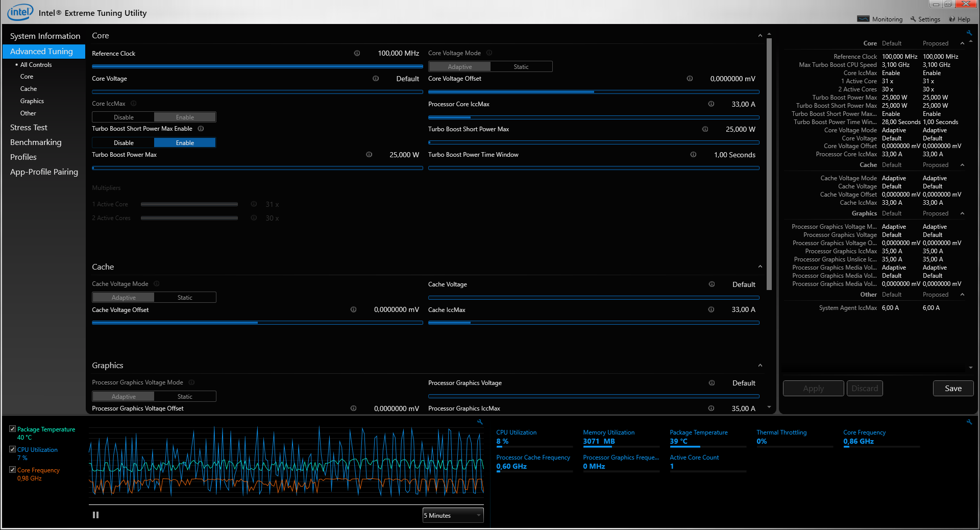Open the 5 Minutes time range dropdown
This screenshot has height=530, width=980.
click(x=453, y=516)
